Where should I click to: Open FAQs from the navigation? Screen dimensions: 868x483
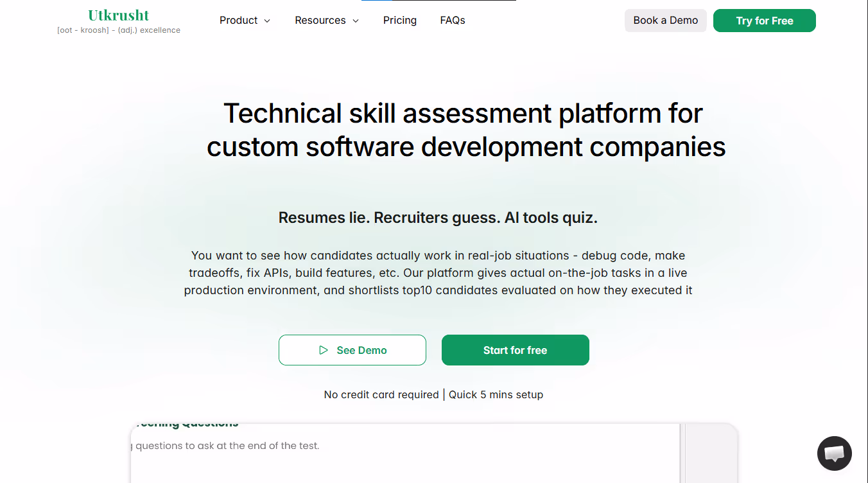[452, 20]
